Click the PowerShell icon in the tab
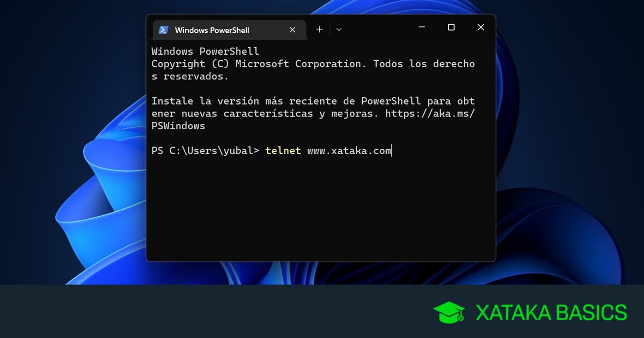 [164, 30]
